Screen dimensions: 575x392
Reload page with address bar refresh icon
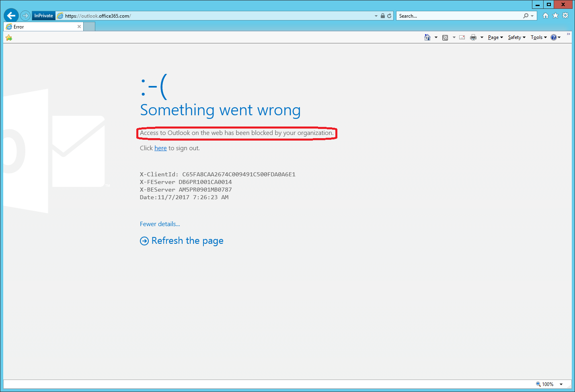tap(389, 16)
